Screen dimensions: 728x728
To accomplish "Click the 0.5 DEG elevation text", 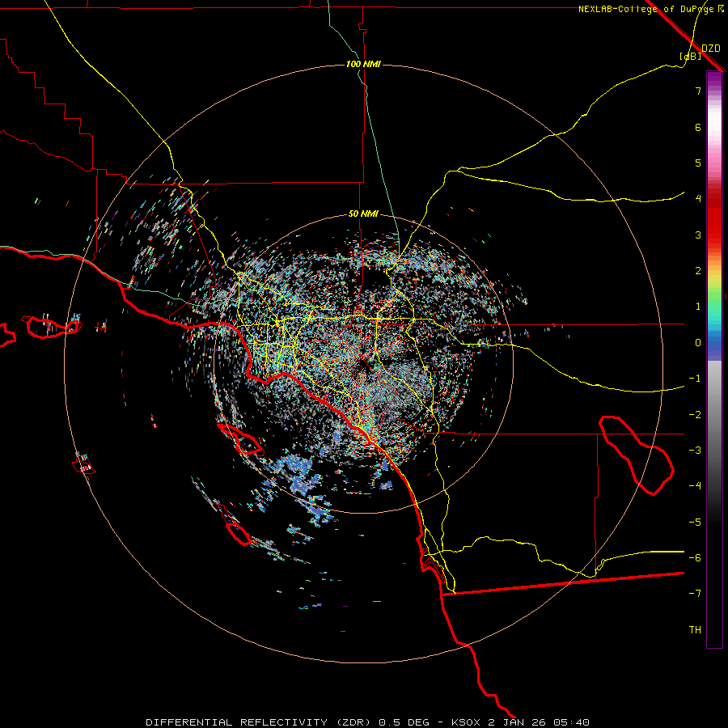I will [403, 722].
